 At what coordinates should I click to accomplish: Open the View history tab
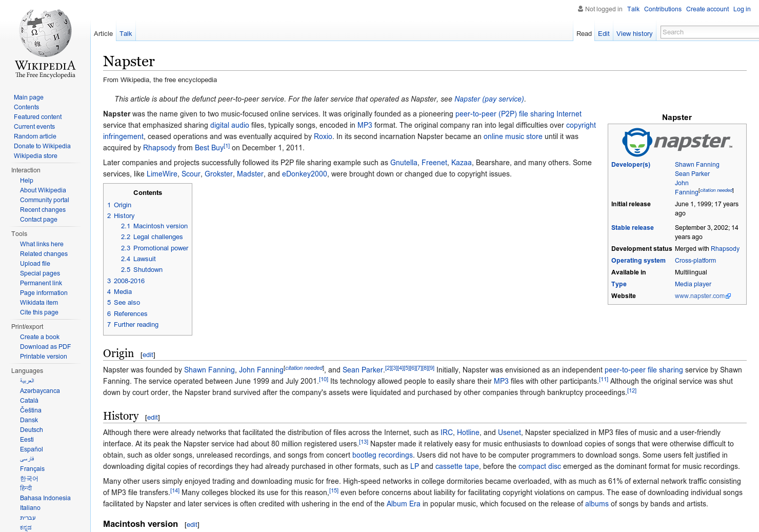[634, 33]
